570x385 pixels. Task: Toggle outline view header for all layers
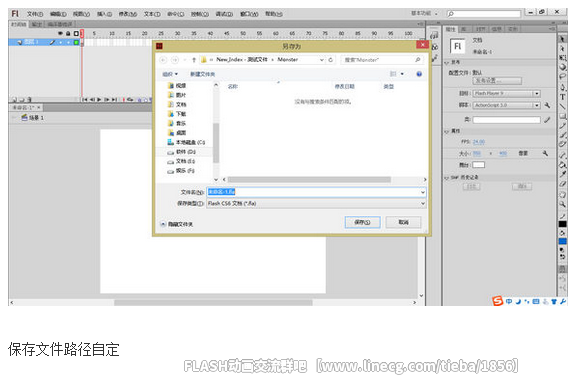tap(76, 33)
